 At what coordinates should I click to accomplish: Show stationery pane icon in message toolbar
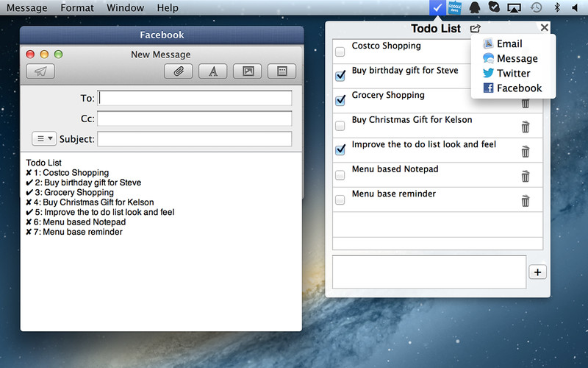click(x=282, y=71)
